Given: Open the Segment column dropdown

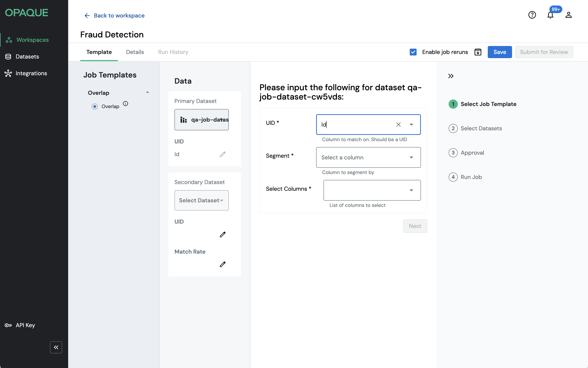Looking at the screenshot, I should tap(368, 157).
